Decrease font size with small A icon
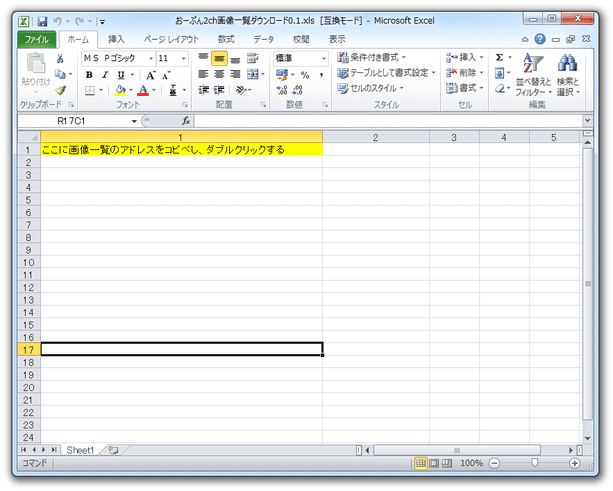 point(166,75)
